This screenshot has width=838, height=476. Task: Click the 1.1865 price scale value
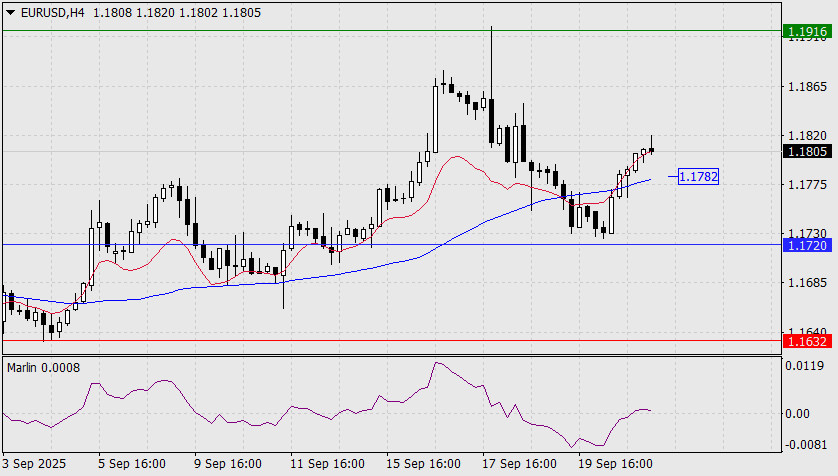point(807,87)
